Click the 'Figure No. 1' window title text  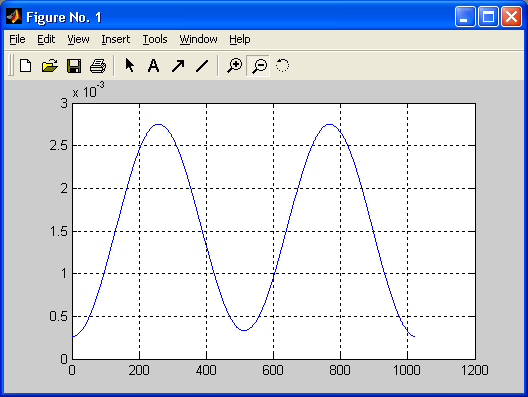tap(64, 17)
